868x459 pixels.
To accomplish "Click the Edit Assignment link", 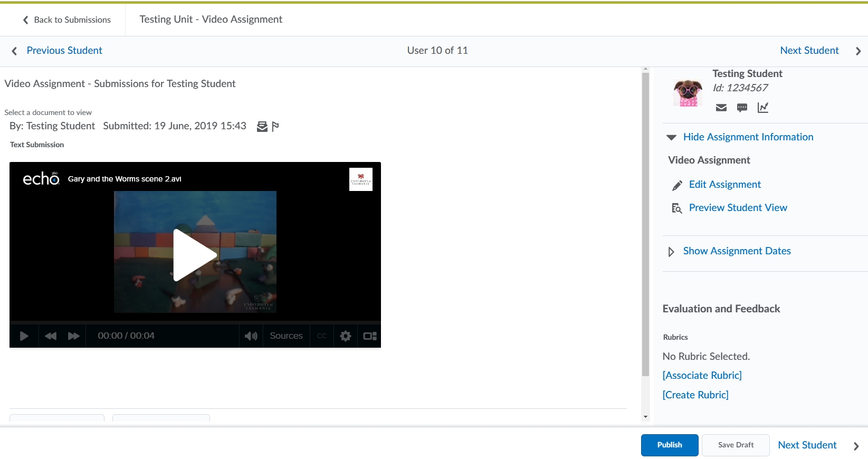I will point(725,185).
